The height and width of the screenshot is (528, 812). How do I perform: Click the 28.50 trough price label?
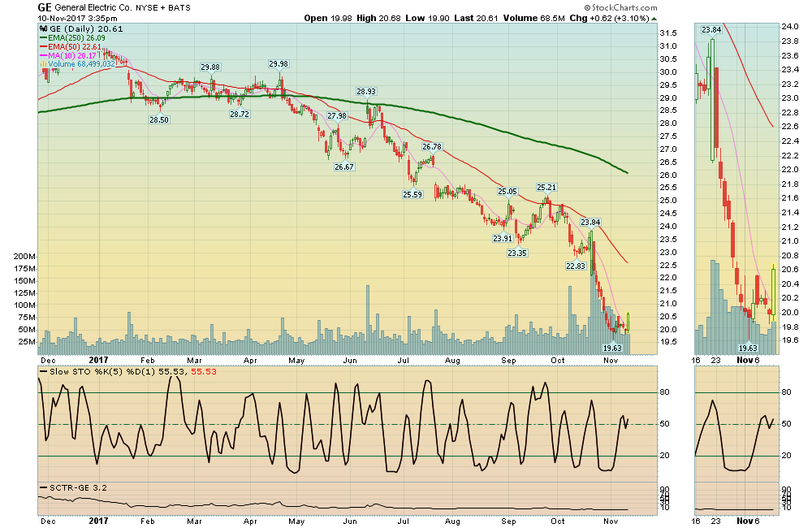tap(159, 119)
